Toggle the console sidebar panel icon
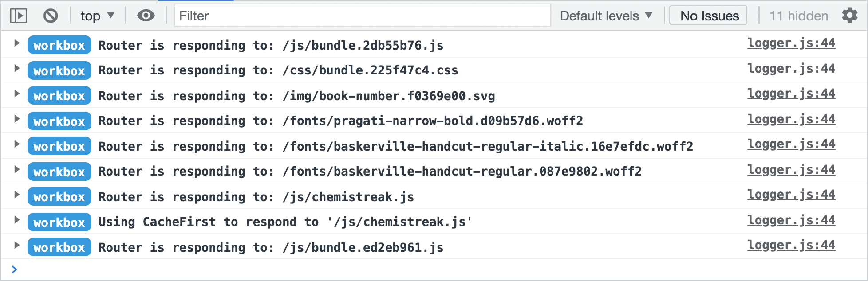This screenshot has width=868, height=281. click(x=19, y=16)
